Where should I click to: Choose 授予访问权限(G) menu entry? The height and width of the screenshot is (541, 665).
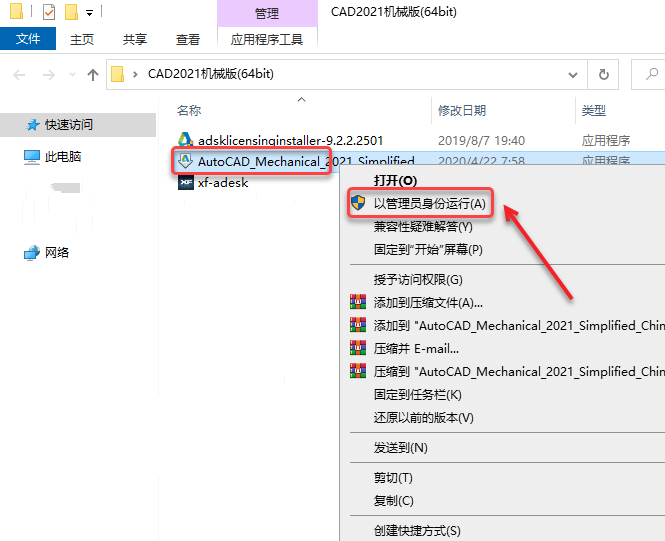pyautogui.click(x=418, y=279)
